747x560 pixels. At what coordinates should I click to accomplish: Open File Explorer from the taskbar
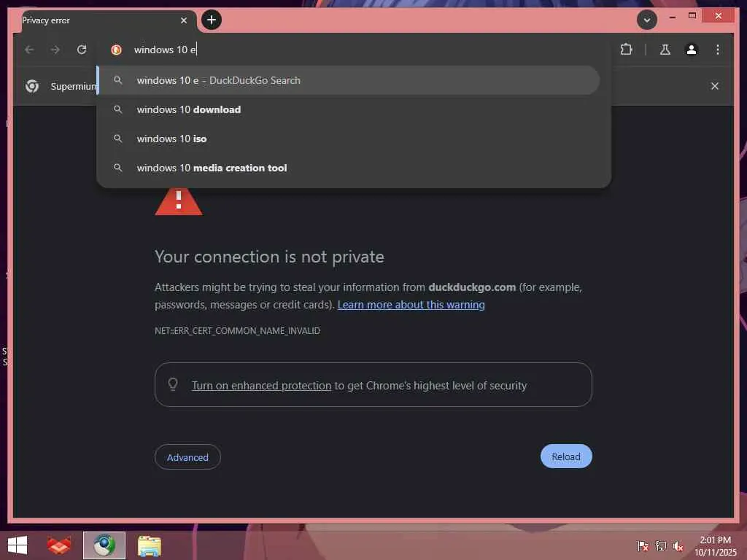pos(149,545)
